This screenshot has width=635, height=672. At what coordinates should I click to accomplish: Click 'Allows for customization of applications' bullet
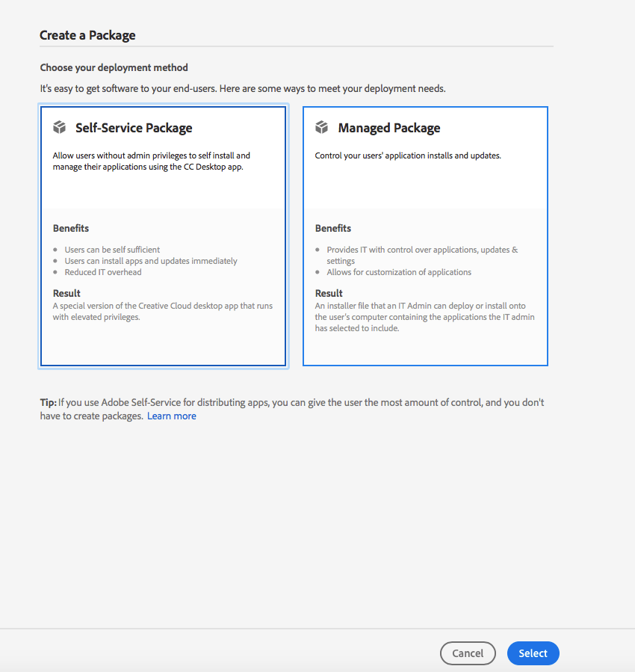399,272
